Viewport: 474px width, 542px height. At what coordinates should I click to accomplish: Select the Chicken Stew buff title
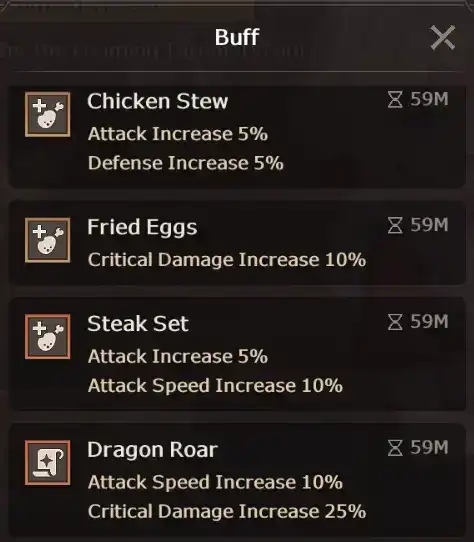158,101
